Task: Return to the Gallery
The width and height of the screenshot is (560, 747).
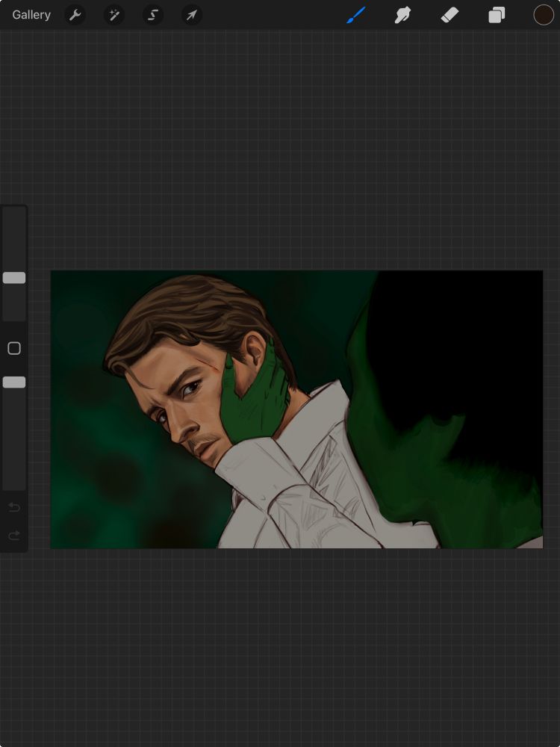Action: click(x=31, y=15)
